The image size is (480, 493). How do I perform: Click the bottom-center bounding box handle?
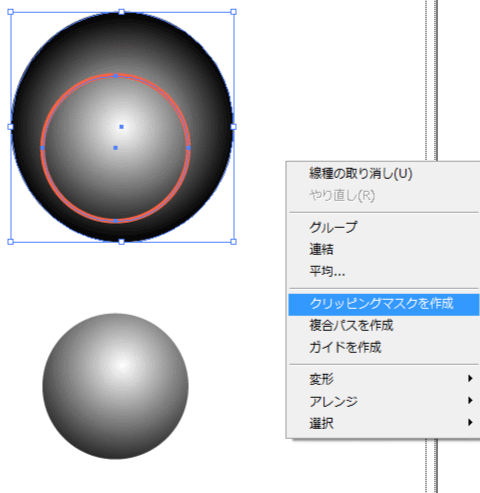coord(122,242)
